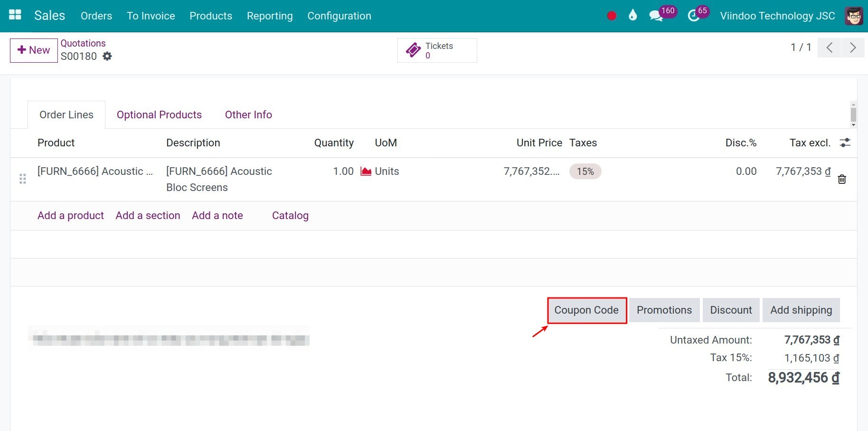Click the [FURN_6666] Acoustic product cell
The height and width of the screenshot is (431, 868).
[x=95, y=171]
